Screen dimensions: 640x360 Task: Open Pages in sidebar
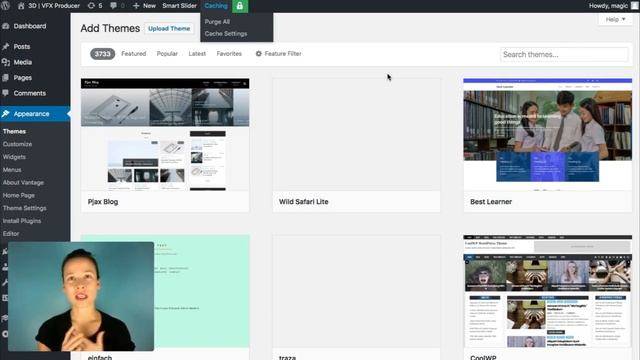[22, 78]
